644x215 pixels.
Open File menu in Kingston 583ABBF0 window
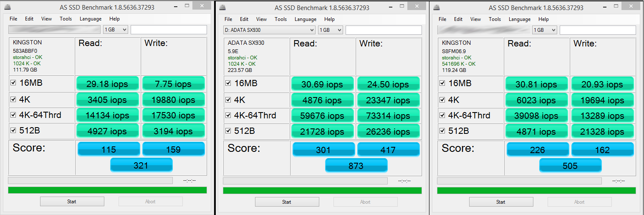[x=13, y=19]
